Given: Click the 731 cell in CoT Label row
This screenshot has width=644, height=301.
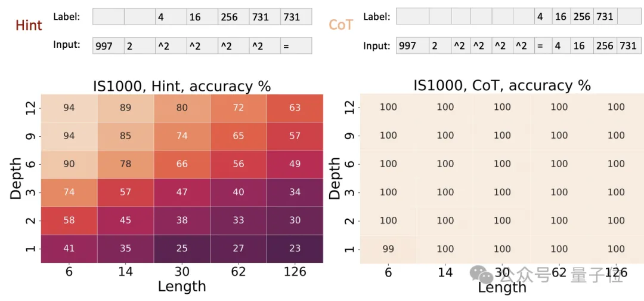Looking at the screenshot, I should (605, 17).
